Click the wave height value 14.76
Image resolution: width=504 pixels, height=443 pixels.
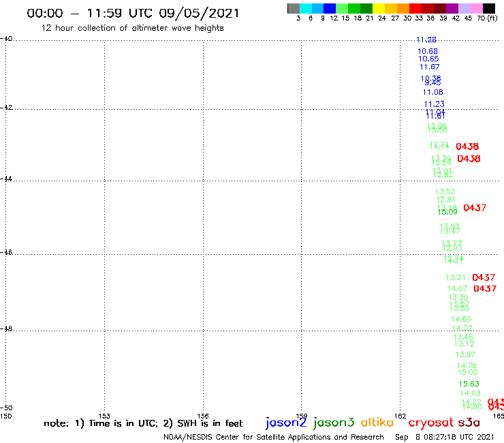point(467,365)
